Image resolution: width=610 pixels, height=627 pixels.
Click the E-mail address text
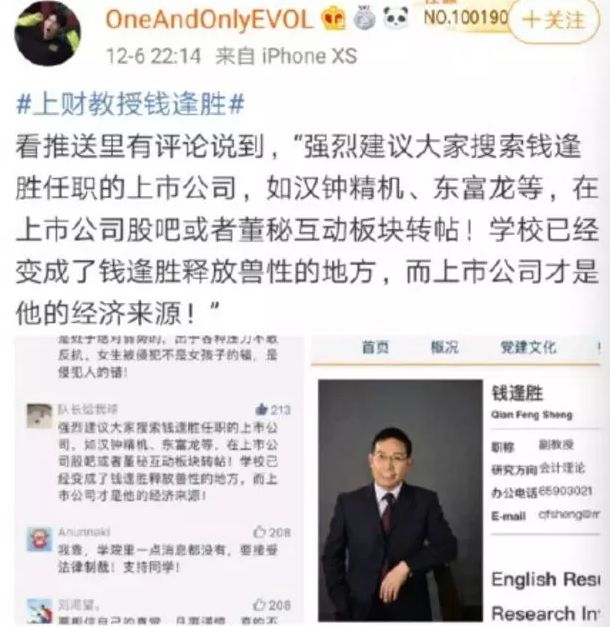(x=569, y=514)
